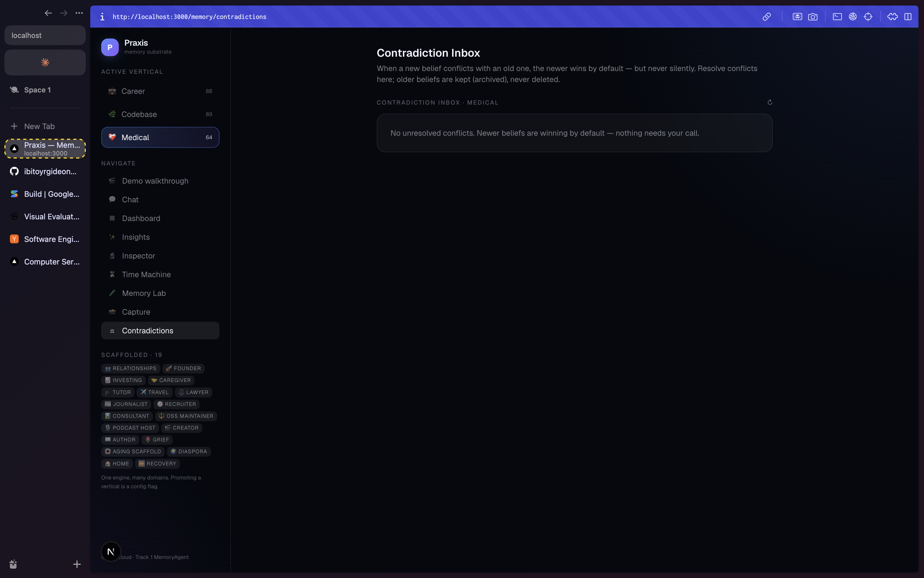Screen dimensions: 924x578
Task: Switch to the Computer Ser... tab
Action: (45, 261)
